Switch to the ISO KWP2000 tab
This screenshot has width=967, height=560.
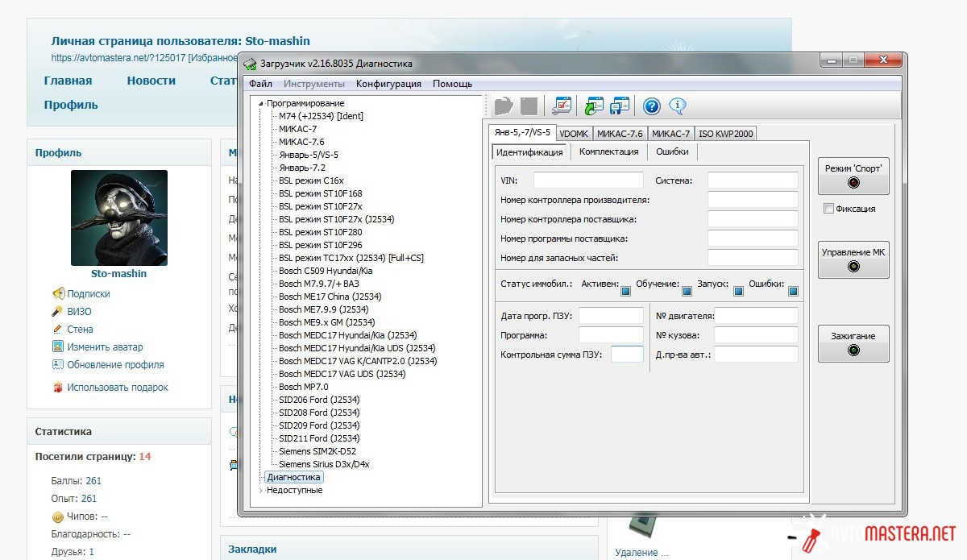click(725, 134)
